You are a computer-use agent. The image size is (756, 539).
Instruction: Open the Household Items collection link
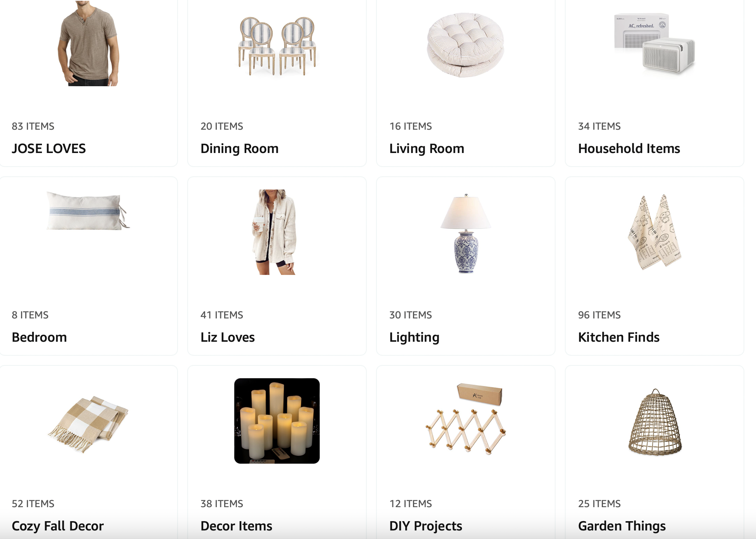pos(629,148)
